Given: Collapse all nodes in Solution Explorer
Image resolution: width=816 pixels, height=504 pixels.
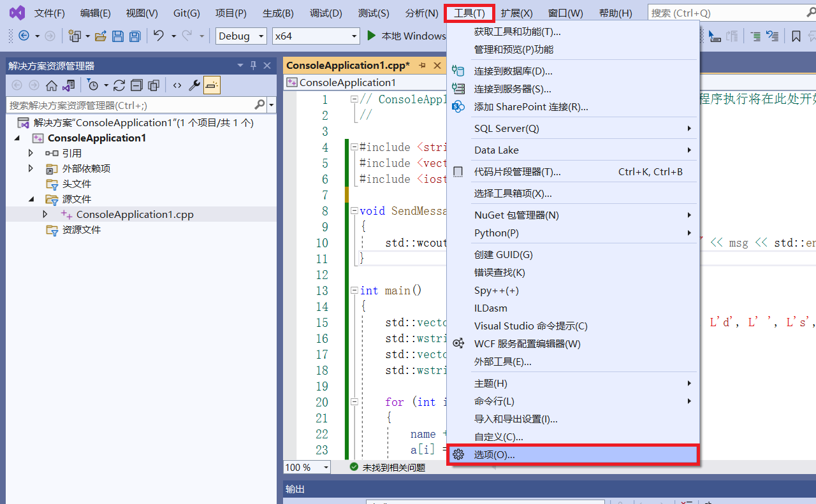Looking at the screenshot, I should 136,85.
